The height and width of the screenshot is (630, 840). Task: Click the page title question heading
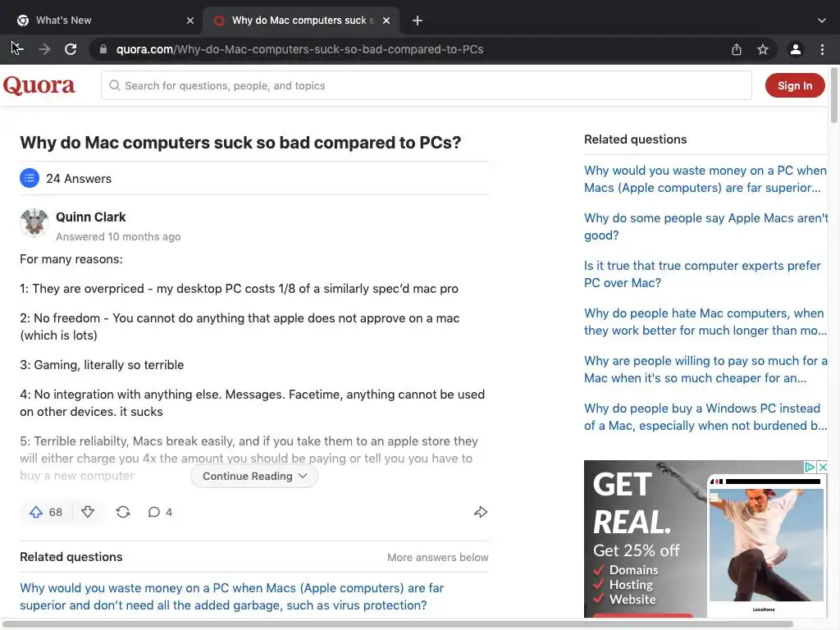coord(240,143)
